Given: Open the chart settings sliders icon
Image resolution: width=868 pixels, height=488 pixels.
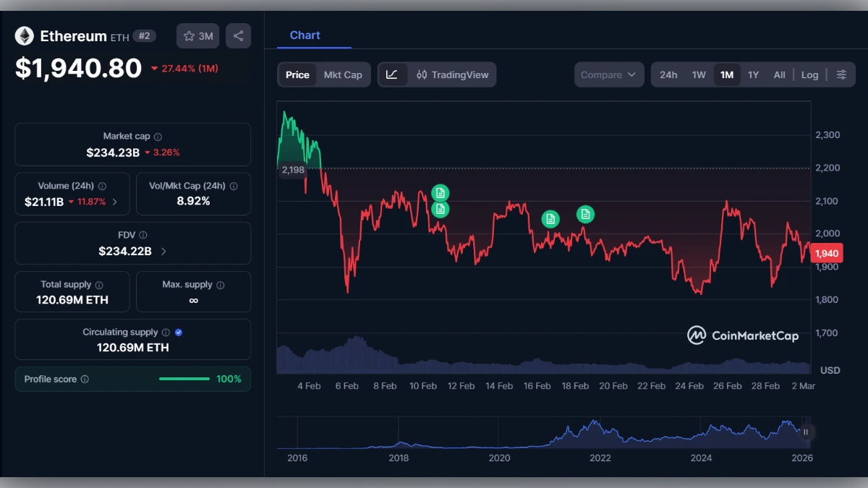Looking at the screenshot, I should click(841, 74).
